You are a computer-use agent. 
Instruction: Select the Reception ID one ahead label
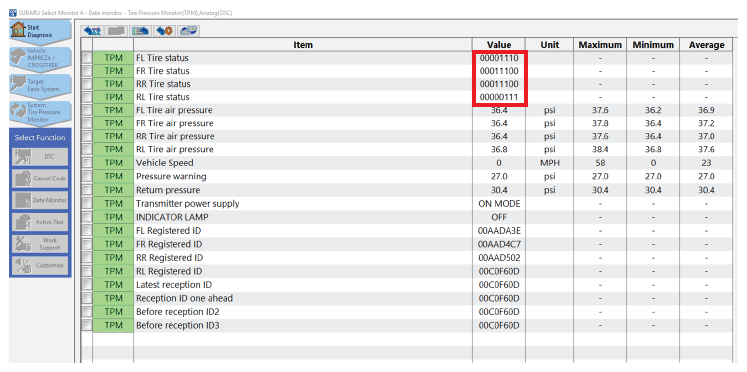coord(184,298)
